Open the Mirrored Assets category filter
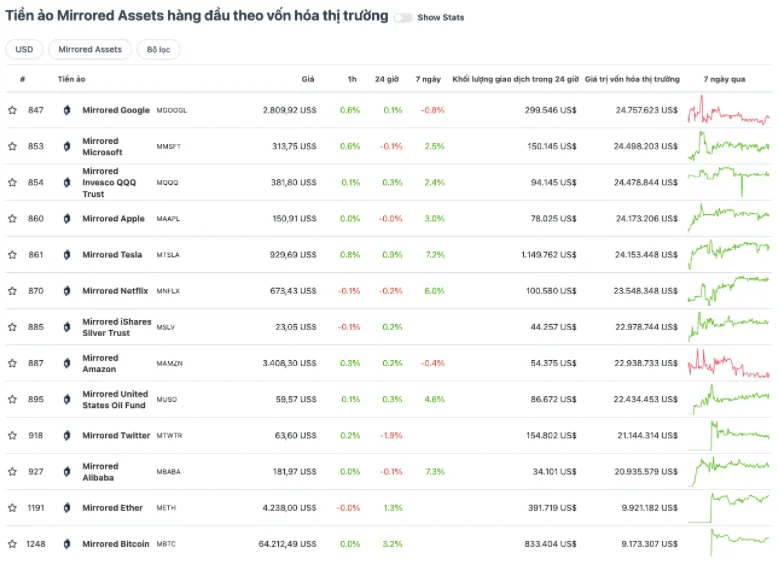 (x=90, y=49)
